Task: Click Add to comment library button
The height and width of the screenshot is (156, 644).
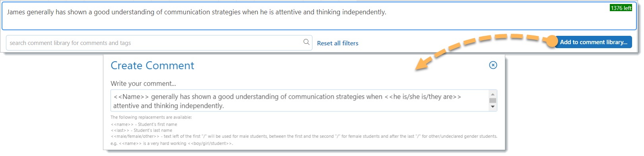Action: (593, 42)
